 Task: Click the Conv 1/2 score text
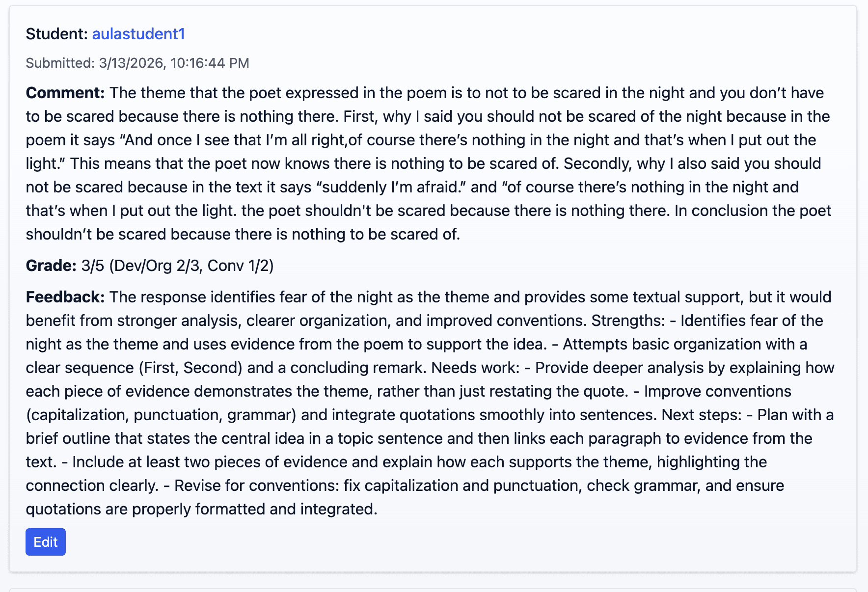(240, 266)
